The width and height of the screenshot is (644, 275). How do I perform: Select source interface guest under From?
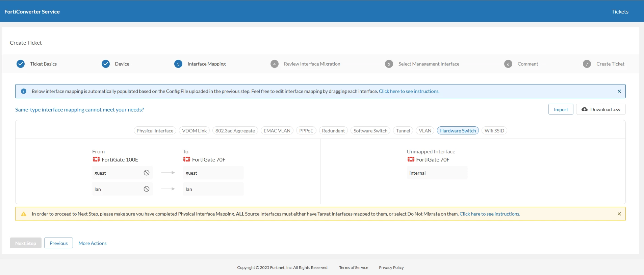(122, 173)
